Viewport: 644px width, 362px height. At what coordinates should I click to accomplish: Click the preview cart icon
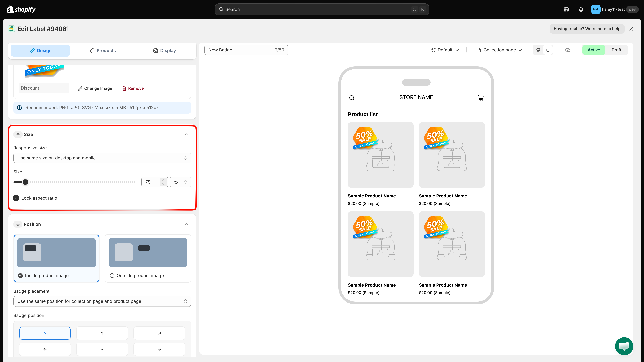coord(480,98)
